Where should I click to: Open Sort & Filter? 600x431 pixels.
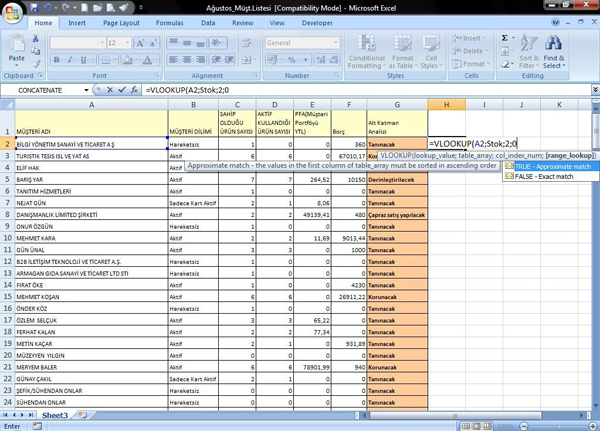click(x=528, y=52)
